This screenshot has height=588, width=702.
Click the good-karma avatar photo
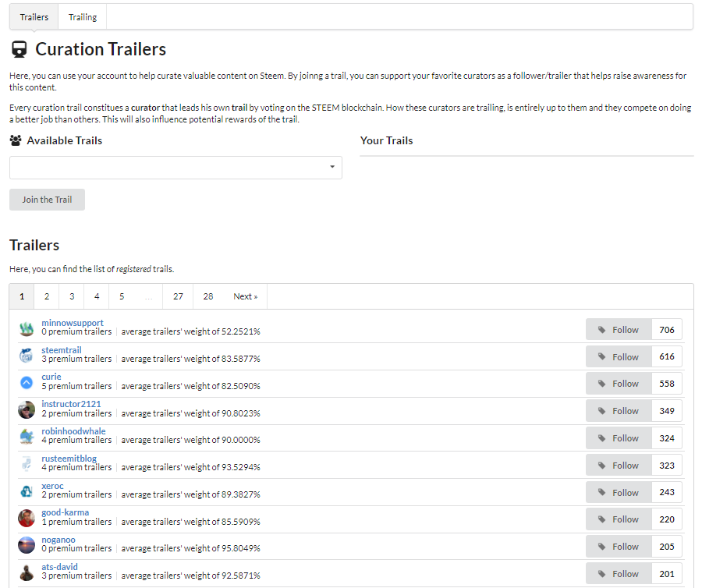(x=27, y=518)
